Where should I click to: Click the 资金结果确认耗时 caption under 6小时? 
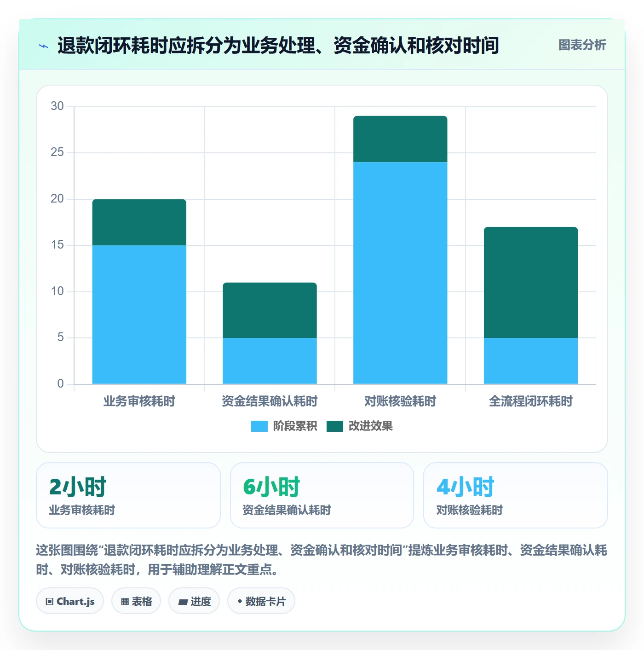[x=287, y=510]
